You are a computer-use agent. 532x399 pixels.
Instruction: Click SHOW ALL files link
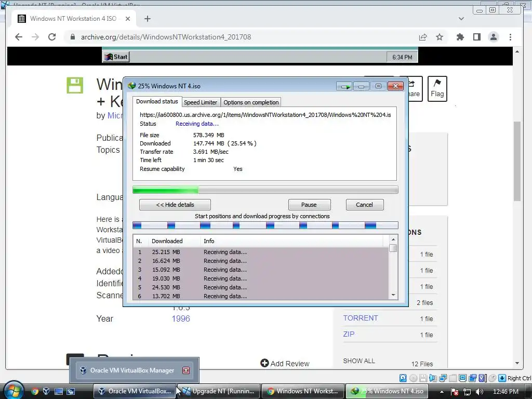359,361
